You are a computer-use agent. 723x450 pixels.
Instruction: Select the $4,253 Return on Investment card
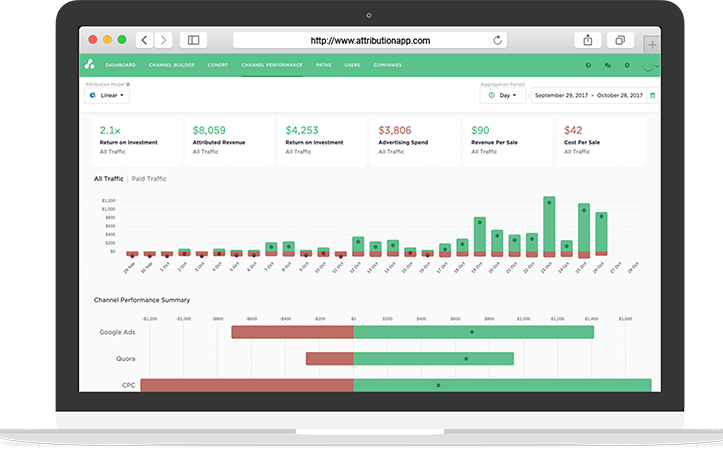pos(322,141)
